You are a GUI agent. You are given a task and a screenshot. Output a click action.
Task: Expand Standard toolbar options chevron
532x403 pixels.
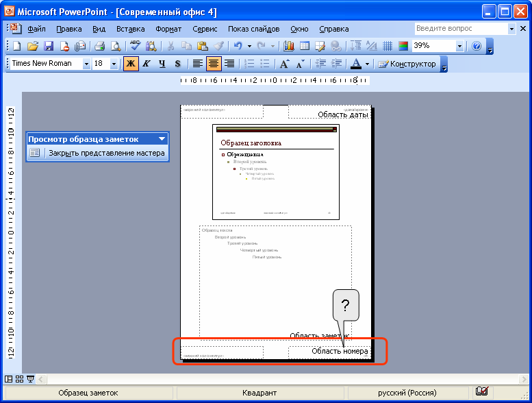click(490, 47)
